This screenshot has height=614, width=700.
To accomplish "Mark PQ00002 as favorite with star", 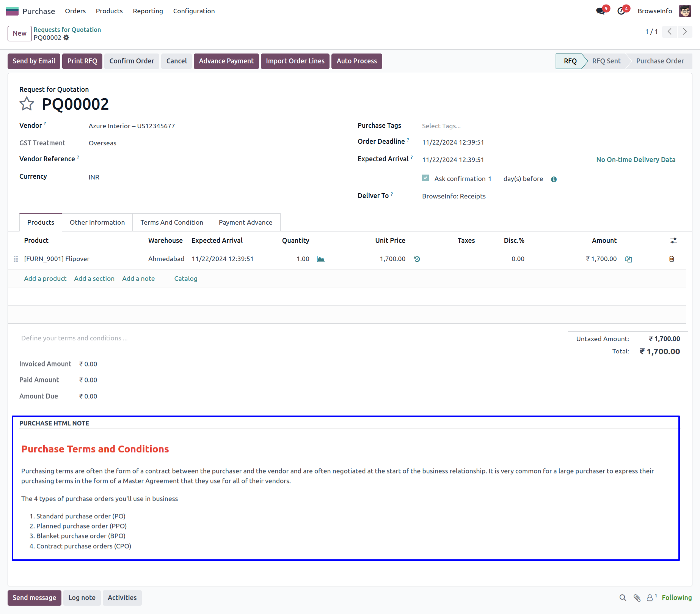I will (27, 104).
